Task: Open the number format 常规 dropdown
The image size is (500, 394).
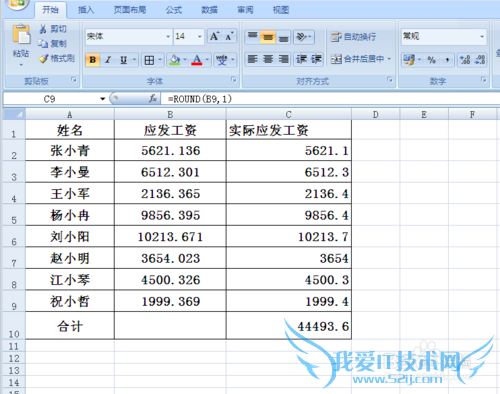Action: coord(482,36)
